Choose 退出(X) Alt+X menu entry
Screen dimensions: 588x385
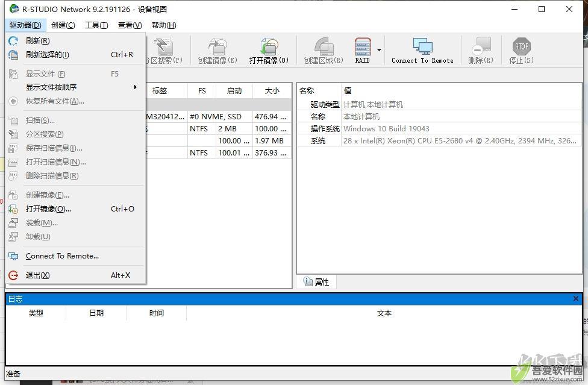tap(75, 275)
